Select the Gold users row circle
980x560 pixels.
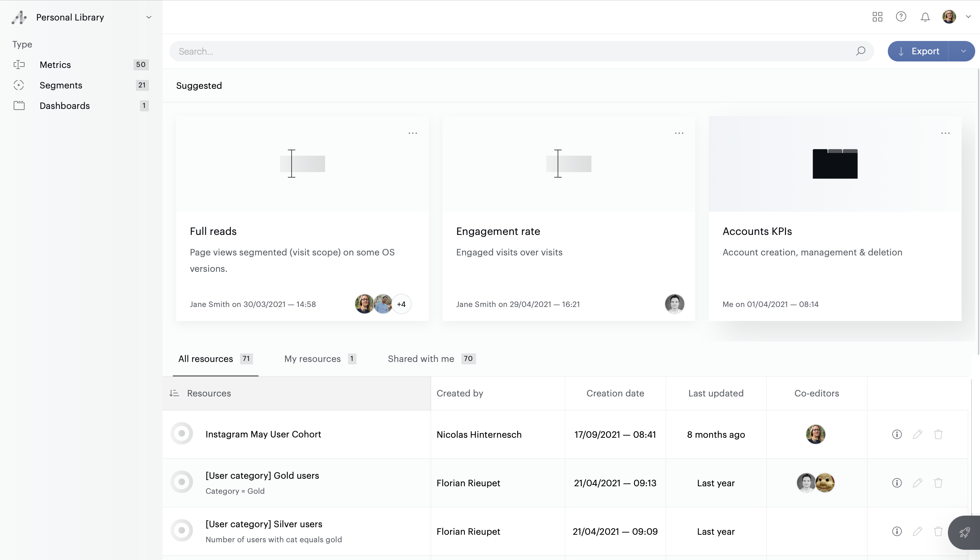182,482
